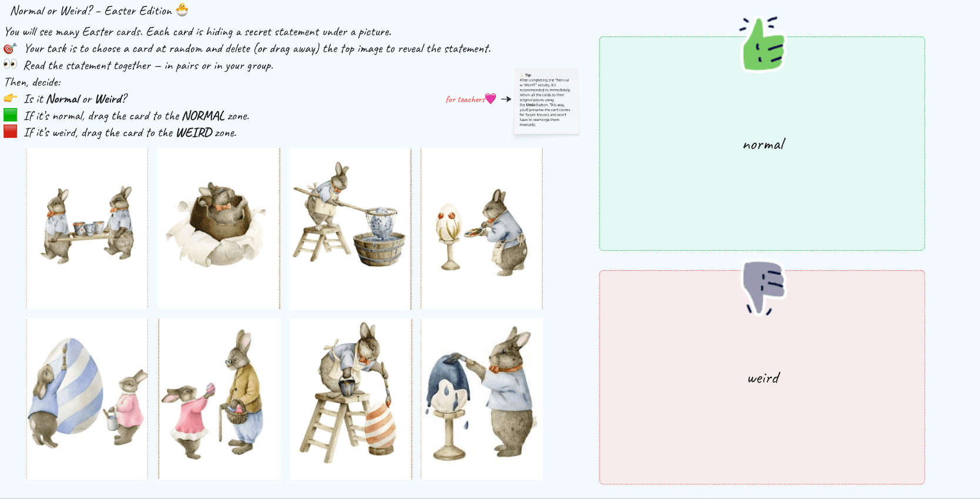980x499 pixels.
Task: Select the grey thumbs-down icon
Action: coord(763,288)
